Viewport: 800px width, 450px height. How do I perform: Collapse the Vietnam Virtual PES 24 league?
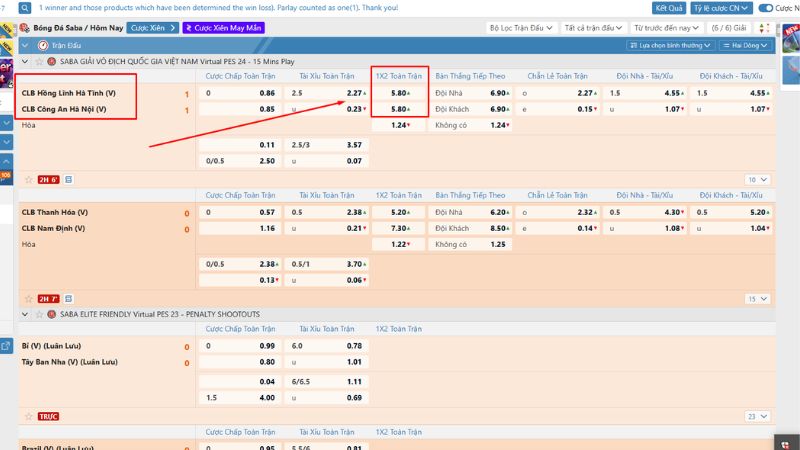(x=26, y=61)
